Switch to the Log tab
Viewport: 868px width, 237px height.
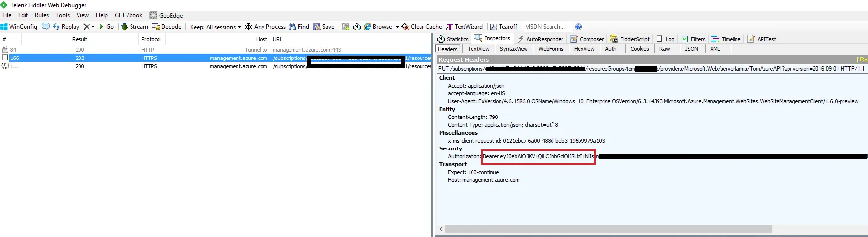click(665, 39)
